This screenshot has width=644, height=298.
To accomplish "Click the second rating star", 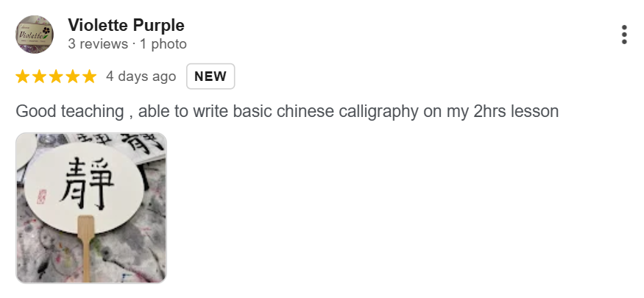I will click(x=39, y=77).
